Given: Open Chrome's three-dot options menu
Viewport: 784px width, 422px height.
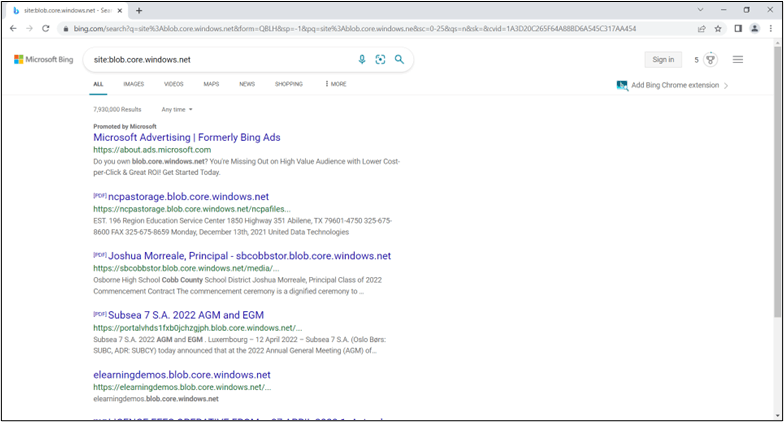Looking at the screenshot, I should [771, 29].
